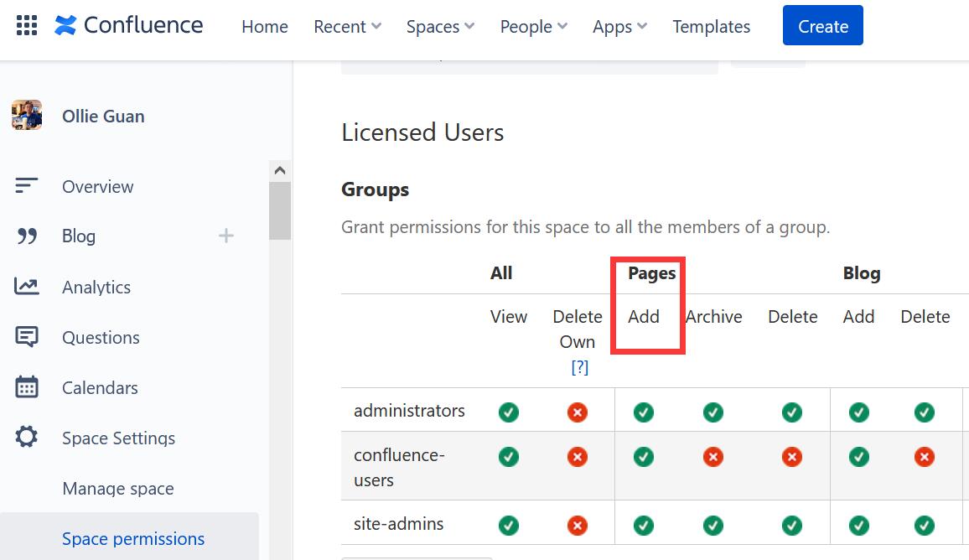This screenshot has height=560, width=969.
Task: Click the Confluence logo
Action: click(127, 25)
